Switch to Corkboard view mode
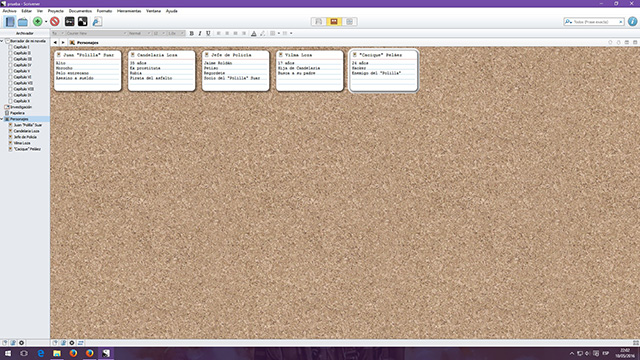This screenshot has height=360, width=640. (x=334, y=22)
